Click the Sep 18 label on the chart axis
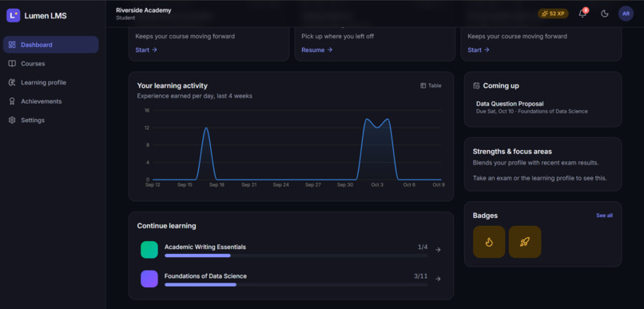The width and height of the screenshot is (644, 309). pyautogui.click(x=217, y=185)
